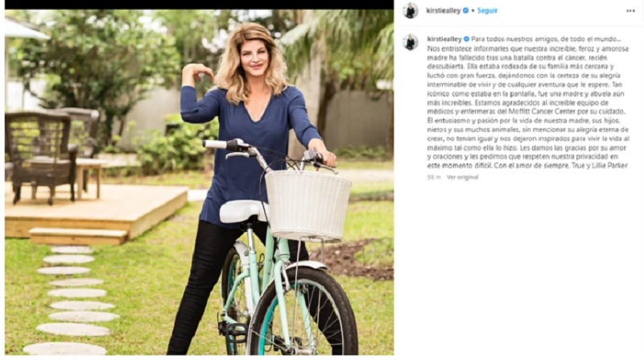Screen dimensions: 644x360
Task: Follow the account with the Seguir button
Action: point(487,10)
